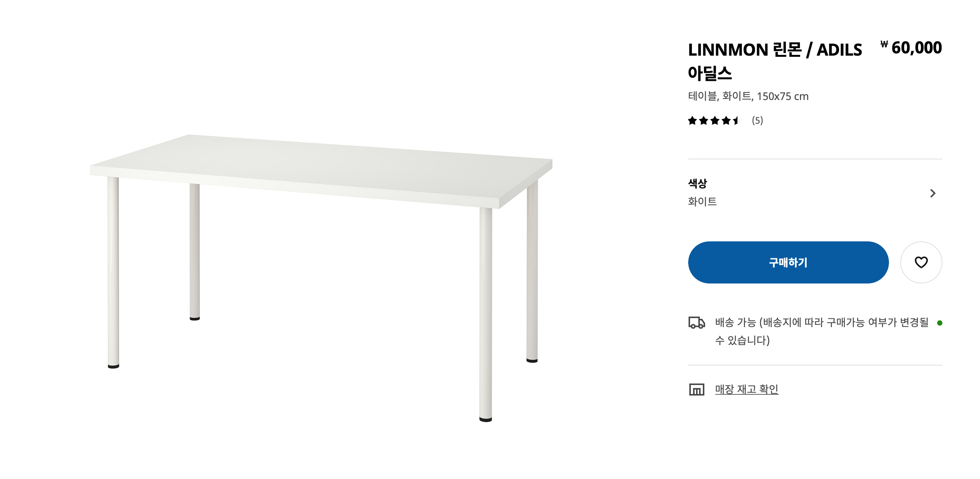Click the LINNMON 린몬 / ADILS product title
Viewport: 980px width, 479px height.
775,50
